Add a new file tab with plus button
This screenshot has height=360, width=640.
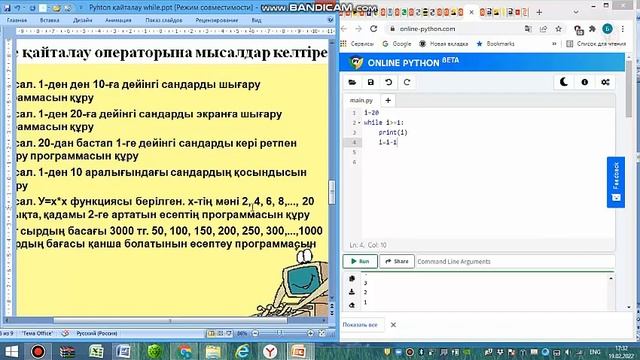tap(388, 100)
